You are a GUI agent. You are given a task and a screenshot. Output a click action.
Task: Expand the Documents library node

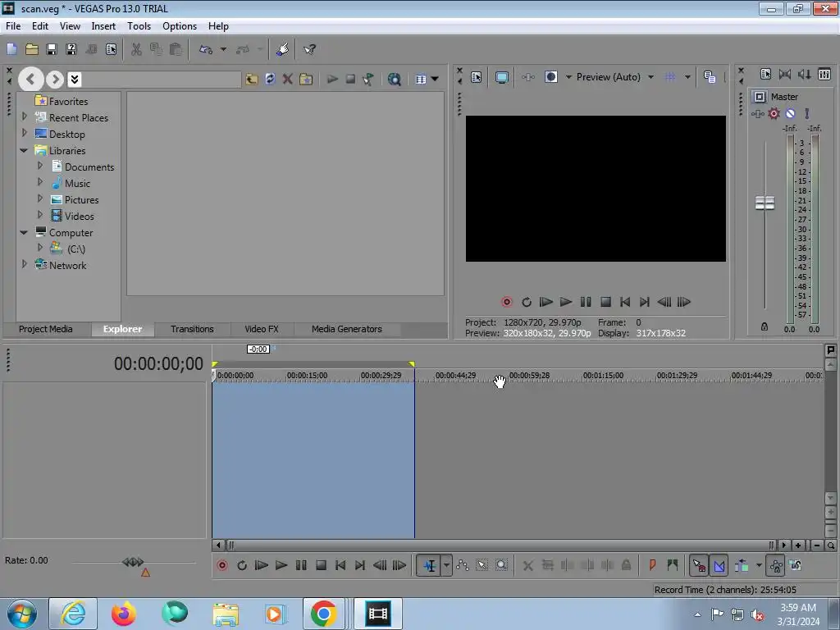(39, 166)
